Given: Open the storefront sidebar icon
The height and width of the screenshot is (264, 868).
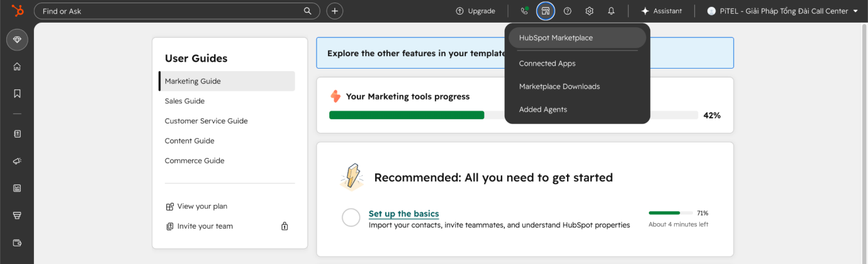Looking at the screenshot, I should click(x=17, y=215).
